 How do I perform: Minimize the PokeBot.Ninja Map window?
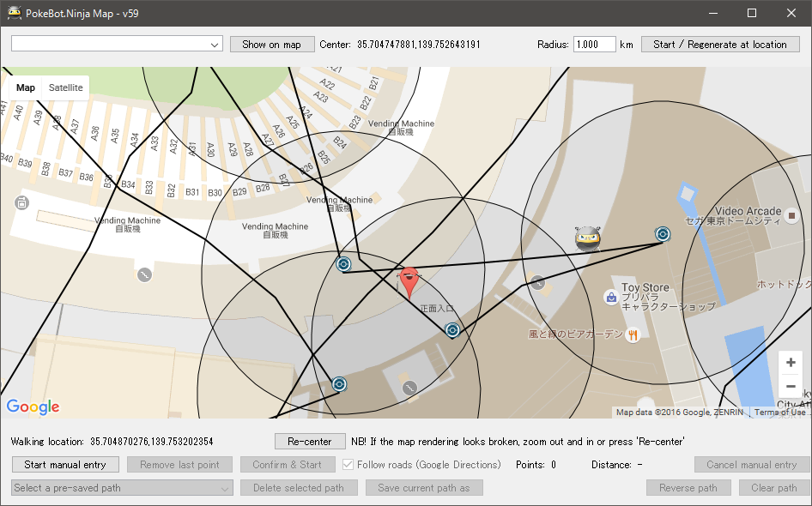tap(713, 13)
